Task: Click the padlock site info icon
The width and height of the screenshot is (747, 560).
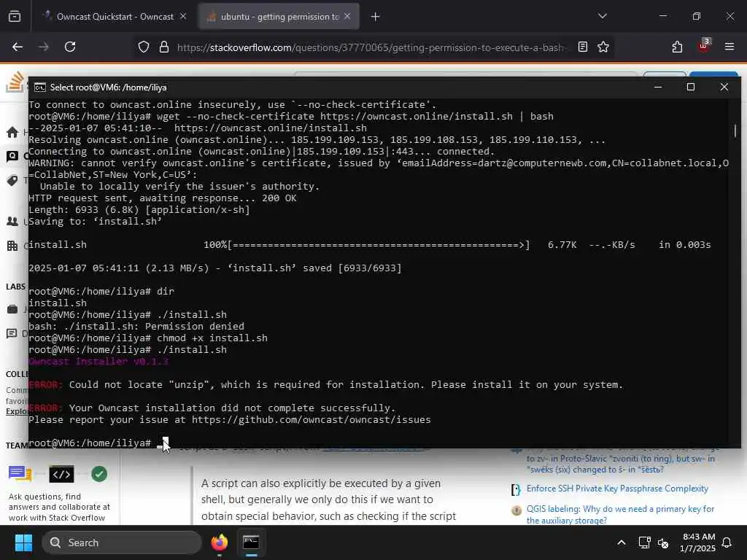Action: click(164, 47)
